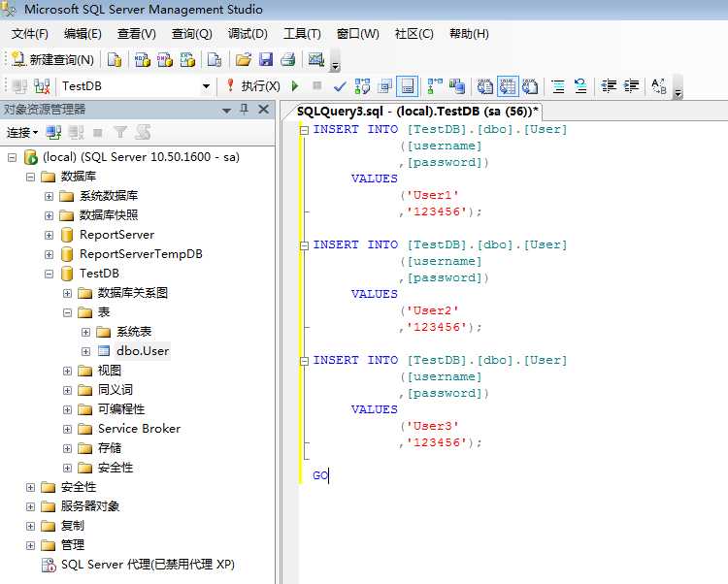Open Activity Monitor from the standard toolbar
The height and width of the screenshot is (584, 728).
point(316,60)
